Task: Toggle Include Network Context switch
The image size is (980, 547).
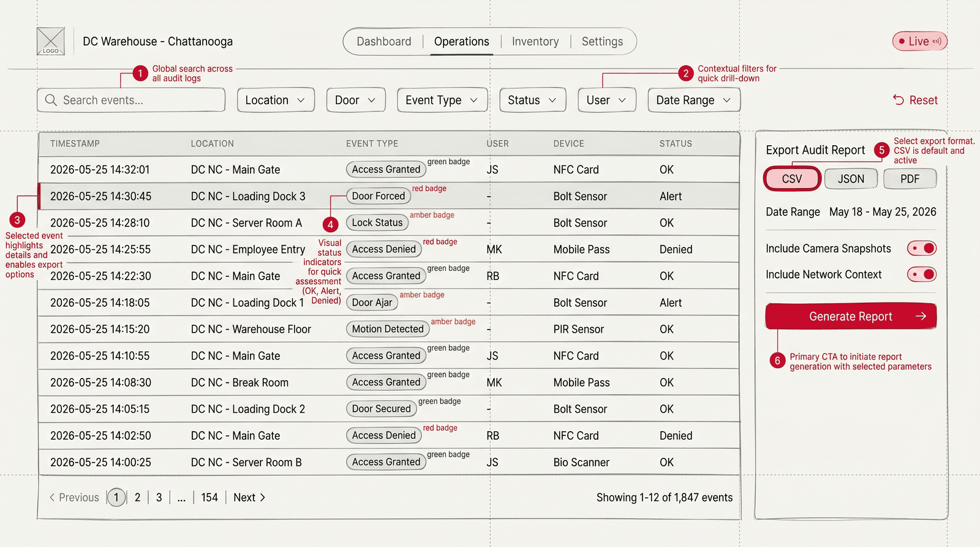Action: point(922,274)
